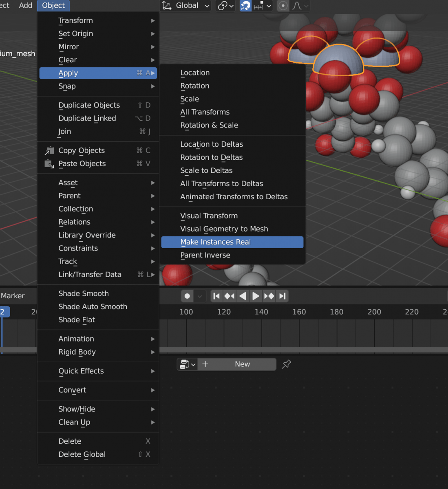Apply Rotation & Scale

pyautogui.click(x=232, y=125)
